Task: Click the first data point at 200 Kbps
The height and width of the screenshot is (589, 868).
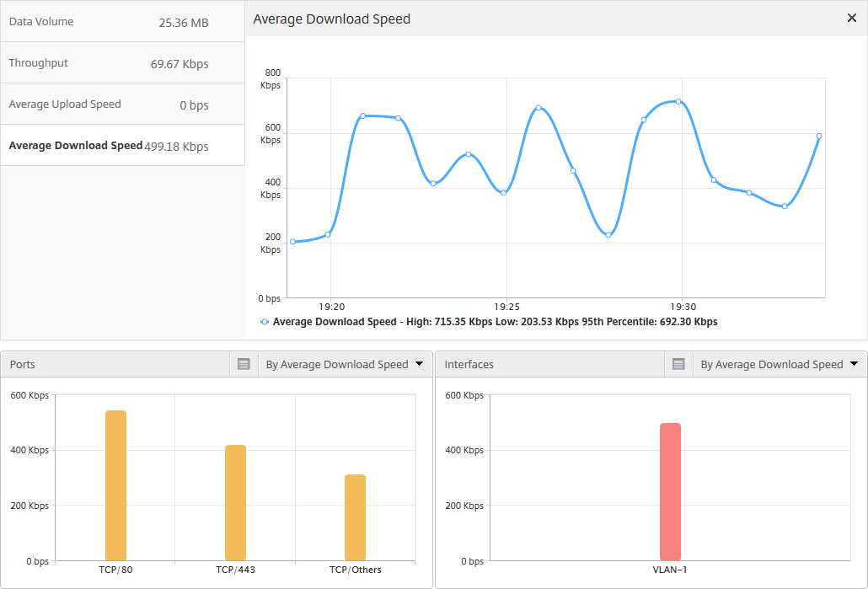Action: (292, 242)
